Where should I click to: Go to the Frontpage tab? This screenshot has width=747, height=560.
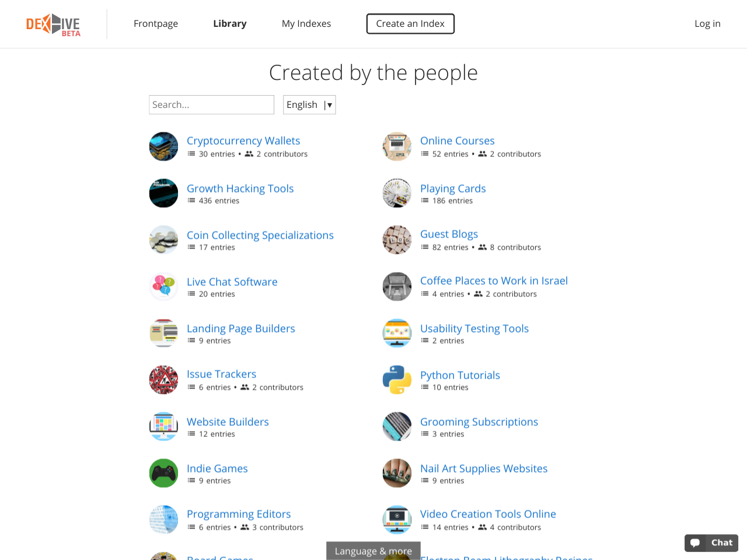(x=156, y=24)
